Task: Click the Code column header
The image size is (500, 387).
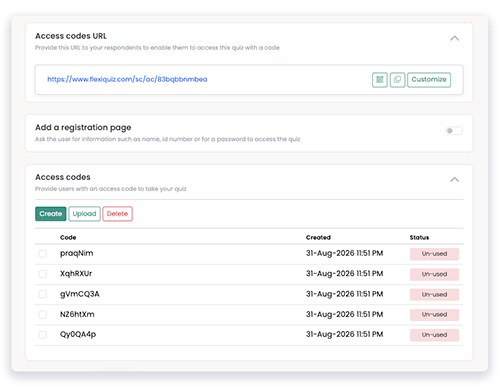Action: click(x=68, y=237)
